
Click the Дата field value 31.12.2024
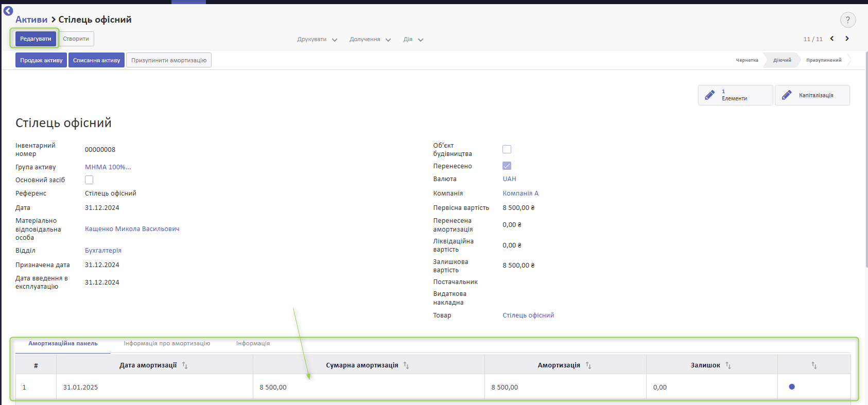point(102,208)
